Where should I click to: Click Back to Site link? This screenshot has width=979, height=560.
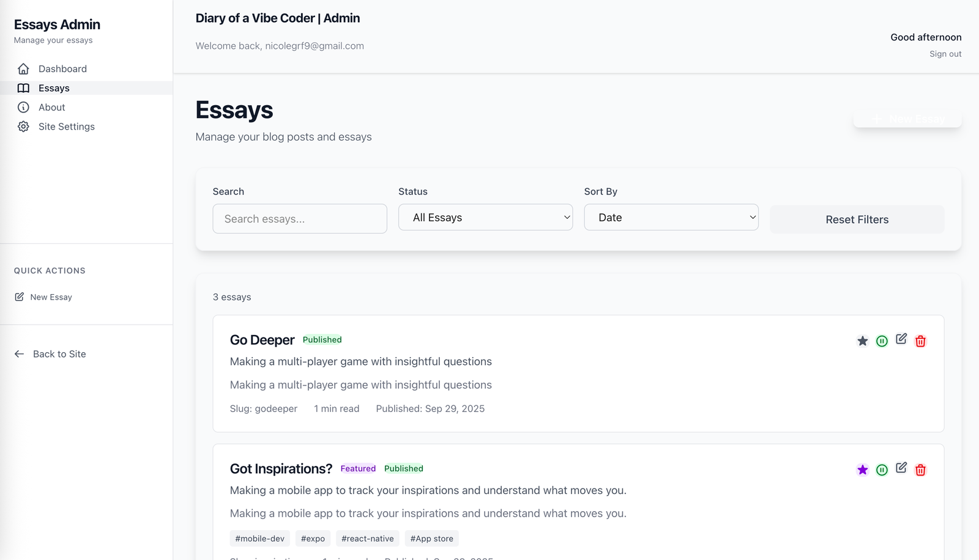[59, 354]
